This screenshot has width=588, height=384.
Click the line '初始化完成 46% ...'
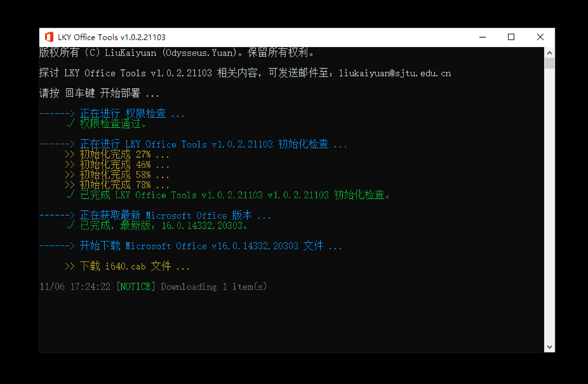tap(117, 164)
